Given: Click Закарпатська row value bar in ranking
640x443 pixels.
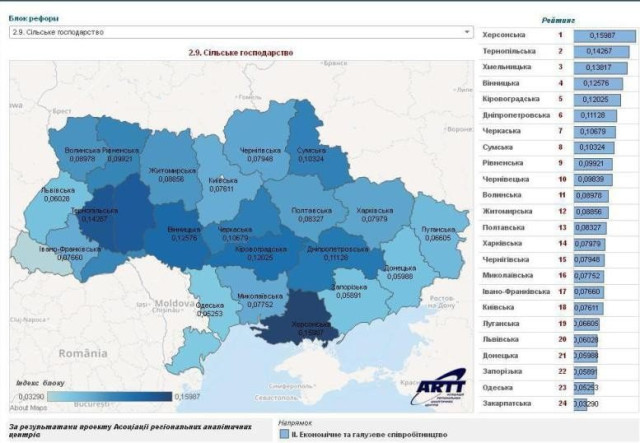Looking at the screenshot, I should pyautogui.click(x=579, y=405).
